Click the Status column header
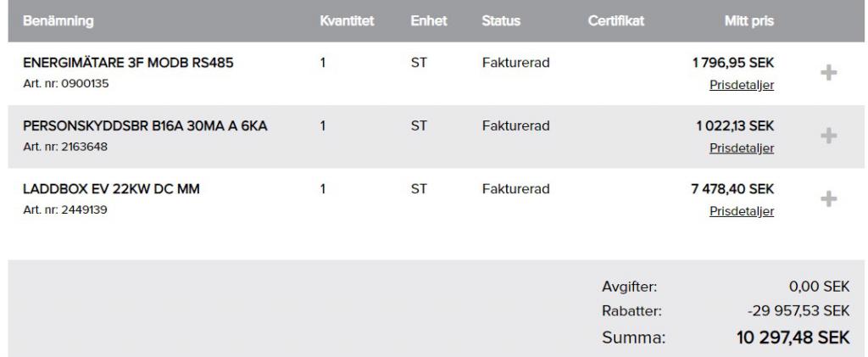This screenshot has height=357, width=868. 501,20
